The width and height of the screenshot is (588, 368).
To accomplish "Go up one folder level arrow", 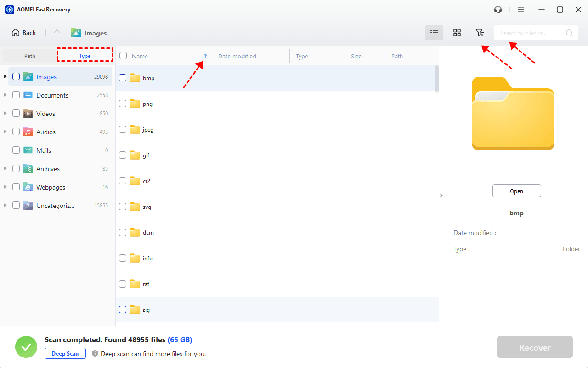I will coord(57,33).
